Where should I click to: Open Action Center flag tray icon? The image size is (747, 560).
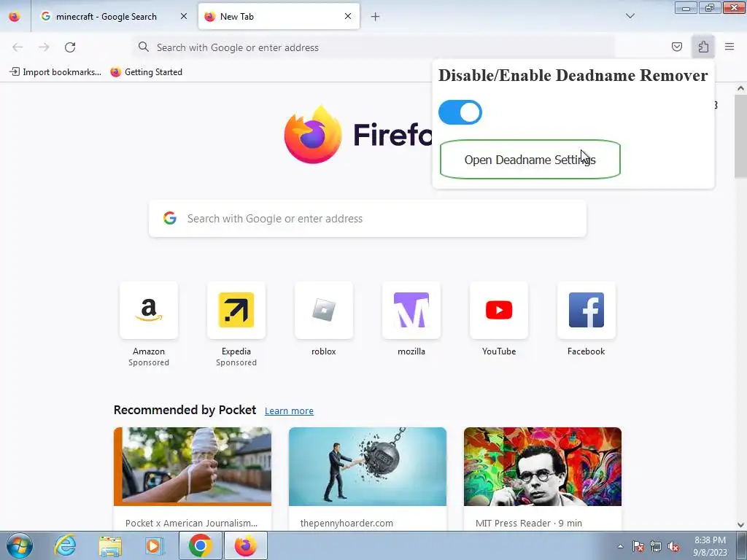(x=638, y=546)
